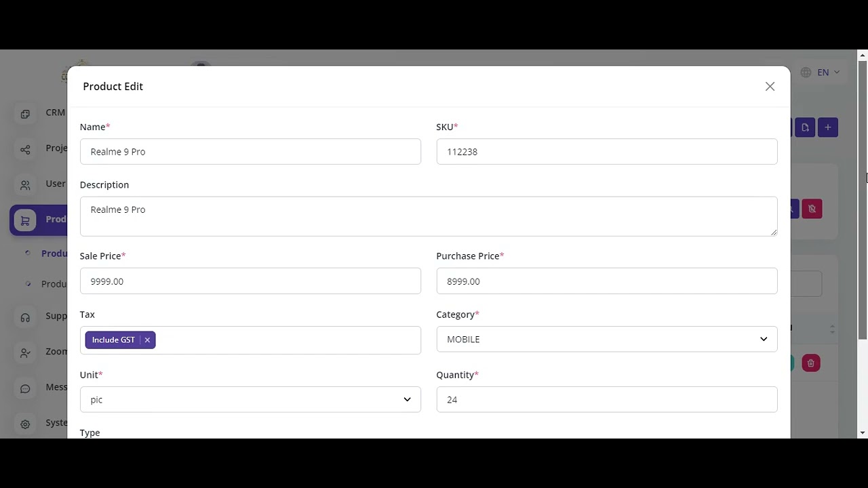The image size is (868, 488).
Task: Click the Name field containing Realme 9 Pro
Action: [x=250, y=152]
